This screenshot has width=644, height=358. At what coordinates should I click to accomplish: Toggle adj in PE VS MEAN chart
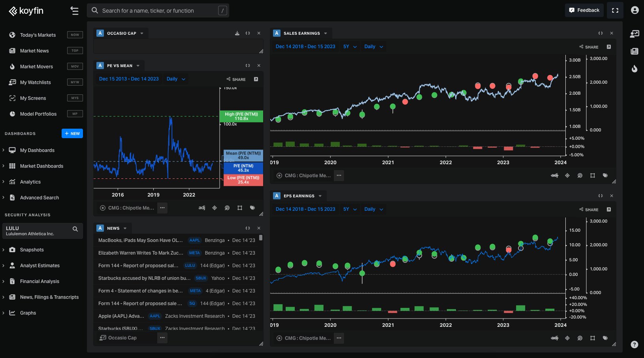click(x=202, y=208)
